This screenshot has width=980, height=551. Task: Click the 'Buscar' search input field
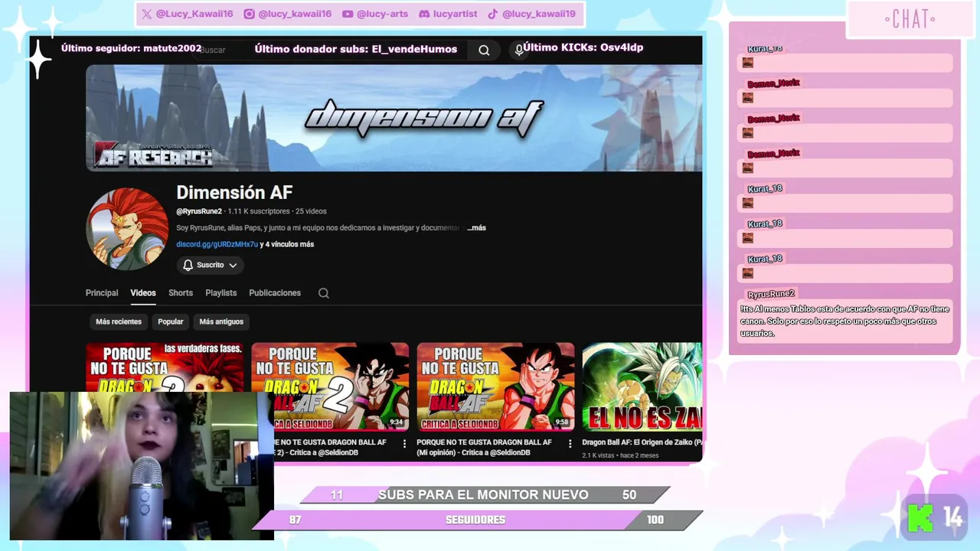pyautogui.click(x=329, y=50)
